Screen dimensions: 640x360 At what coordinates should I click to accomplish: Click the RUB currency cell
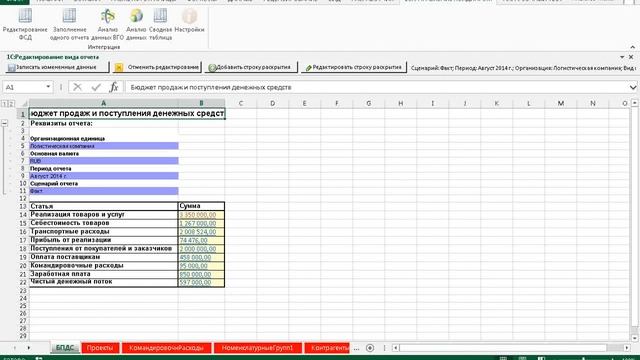click(x=104, y=161)
